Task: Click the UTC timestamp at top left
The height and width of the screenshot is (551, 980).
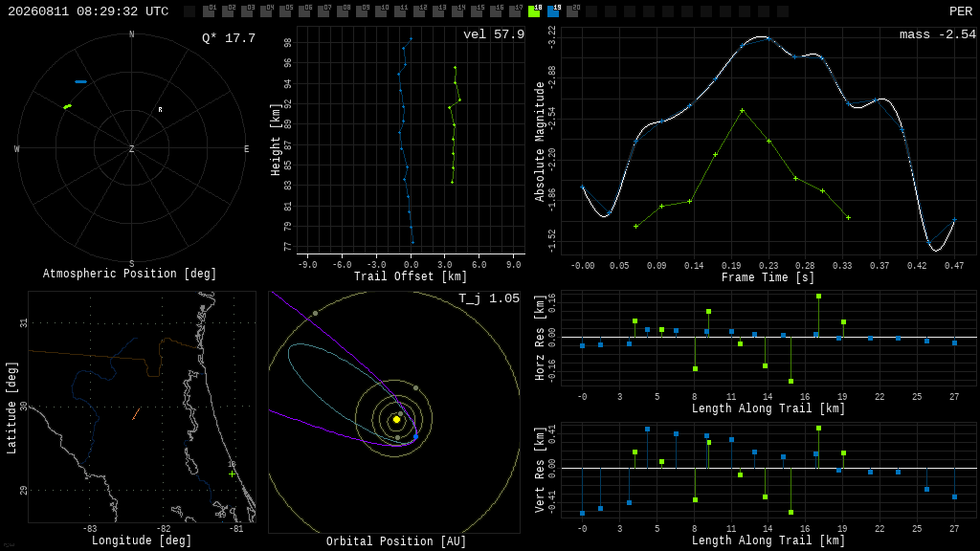Action: pyautogui.click(x=88, y=11)
